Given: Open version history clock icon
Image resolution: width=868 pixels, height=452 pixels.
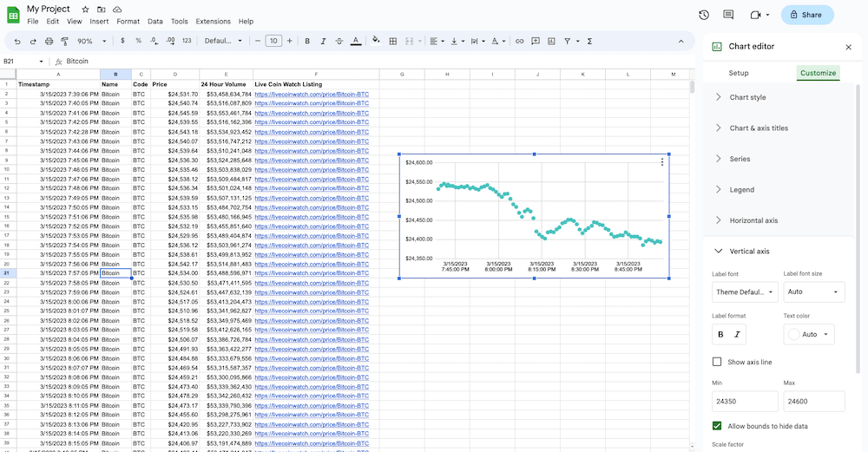Looking at the screenshot, I should 703,15.
